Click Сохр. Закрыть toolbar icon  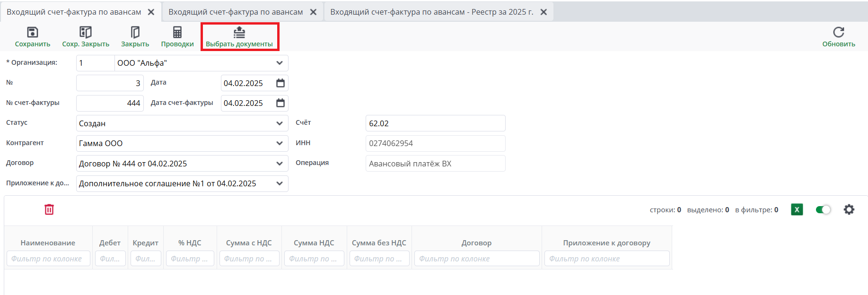coord(86,32)
